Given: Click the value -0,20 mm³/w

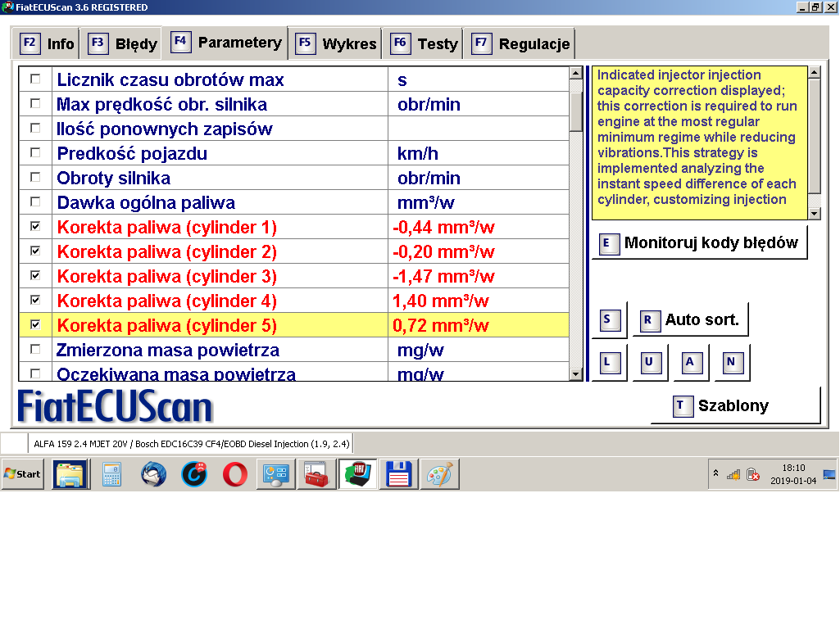Looking at the screenshot, I should (443, 252).
